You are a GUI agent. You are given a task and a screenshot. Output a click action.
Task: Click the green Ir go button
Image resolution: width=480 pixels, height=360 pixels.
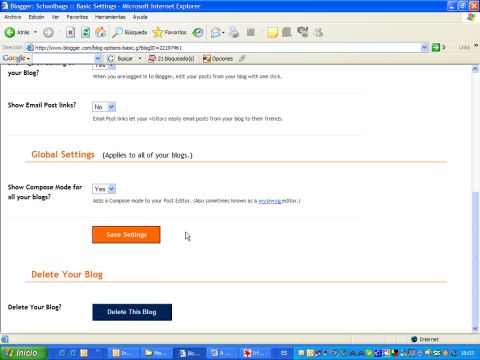tap(439, 47)
